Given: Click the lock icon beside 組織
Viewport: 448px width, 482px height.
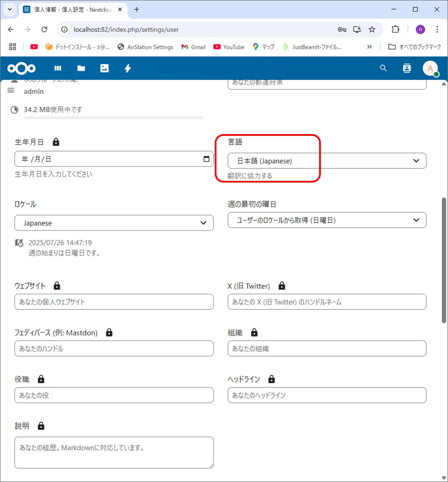Looking at the screenshot, I should point(254,333).
